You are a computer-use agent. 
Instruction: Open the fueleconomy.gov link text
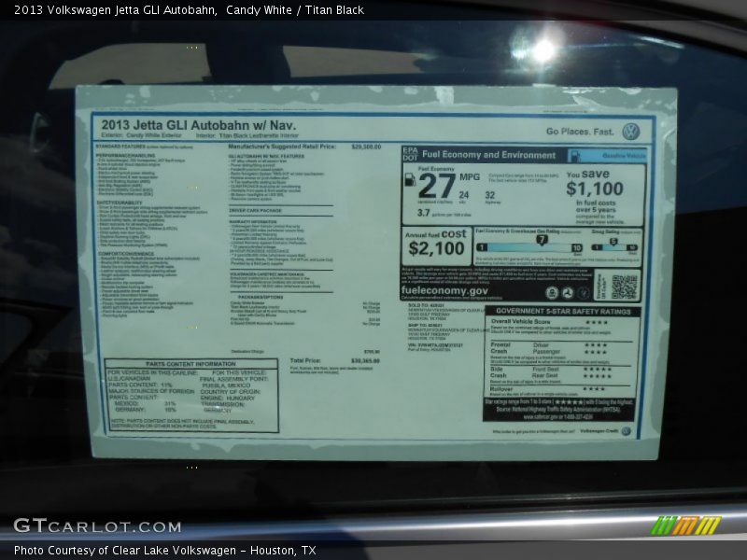click(444, 290)
